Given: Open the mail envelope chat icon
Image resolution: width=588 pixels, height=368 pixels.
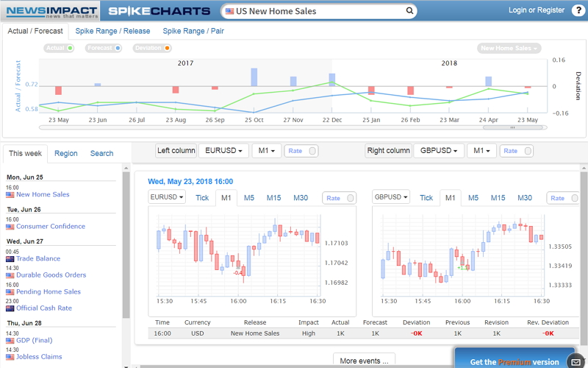Looking at the screenshot, I should tap(576, 361).
